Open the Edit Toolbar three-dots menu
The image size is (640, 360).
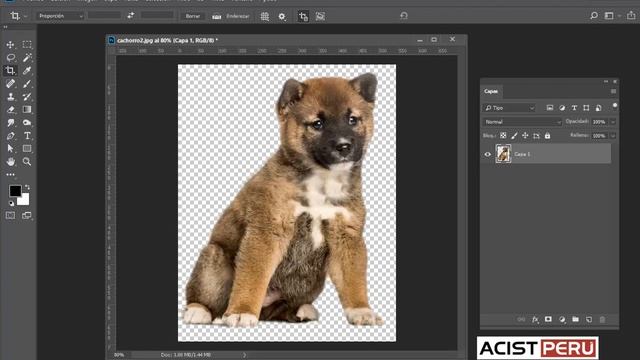(x=10, y=174)
